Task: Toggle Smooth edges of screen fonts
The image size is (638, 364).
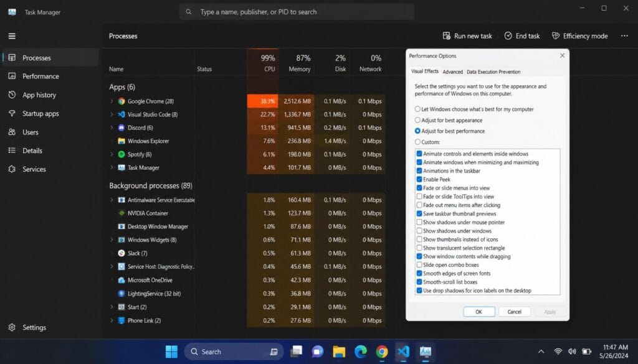Action: 419,273
